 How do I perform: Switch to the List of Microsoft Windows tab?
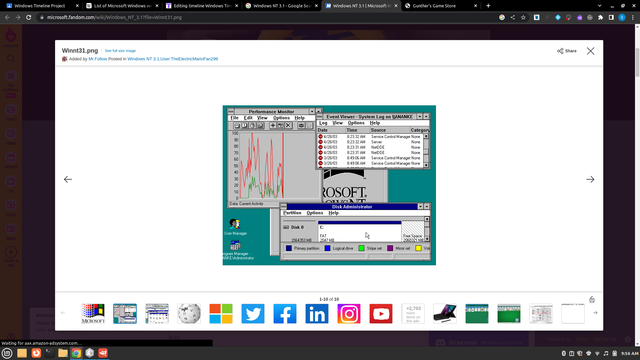[122, 6]
